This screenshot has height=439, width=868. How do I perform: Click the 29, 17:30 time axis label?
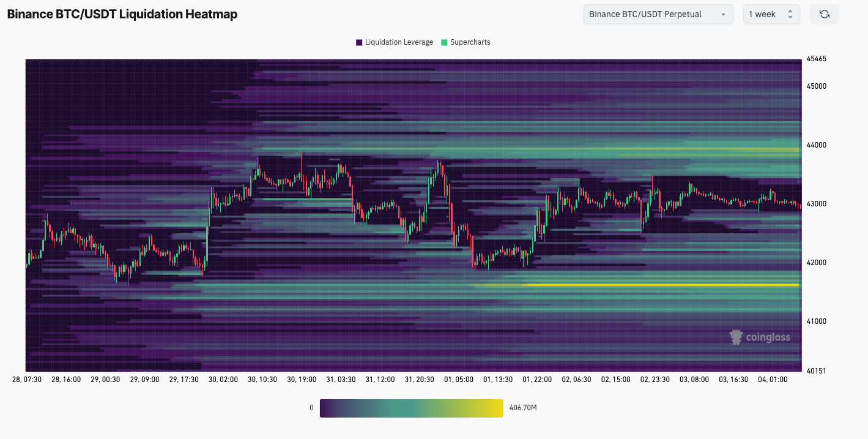pyautogui.click(x=184, y=380)
